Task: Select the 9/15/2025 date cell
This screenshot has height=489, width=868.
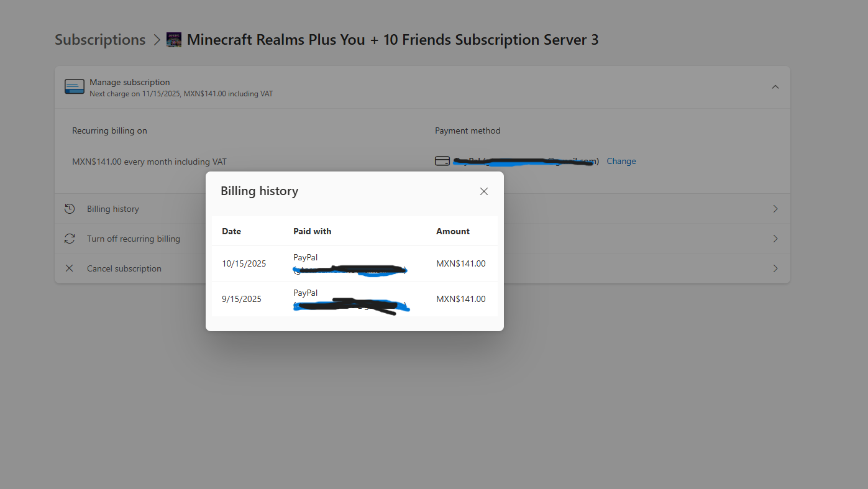Action: [242, 299]
